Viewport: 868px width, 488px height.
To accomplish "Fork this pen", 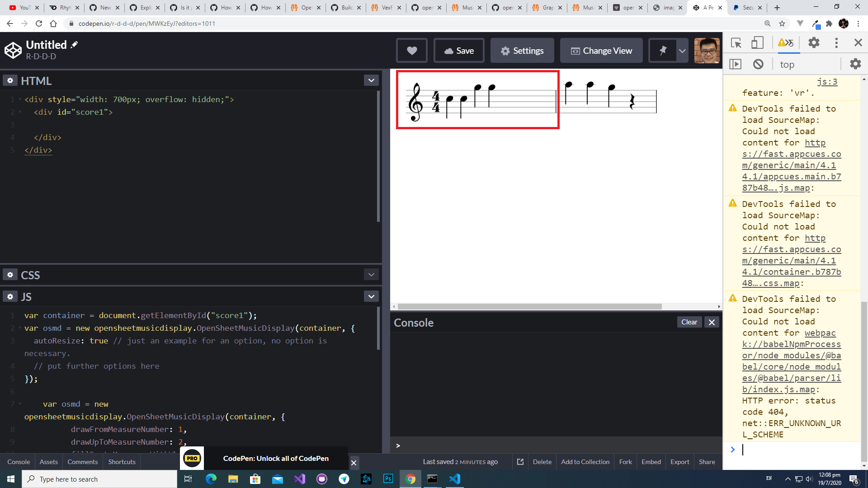I will (625, 462).
